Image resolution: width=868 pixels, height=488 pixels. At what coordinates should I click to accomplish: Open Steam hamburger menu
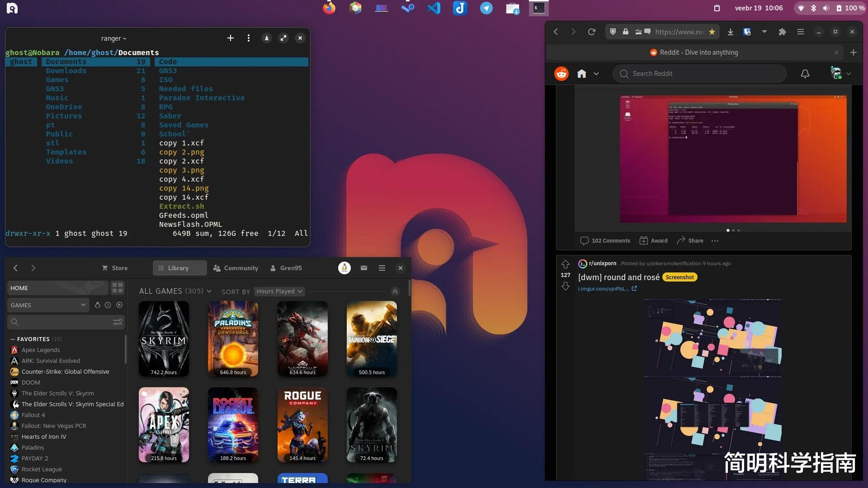tap(382, 268)
